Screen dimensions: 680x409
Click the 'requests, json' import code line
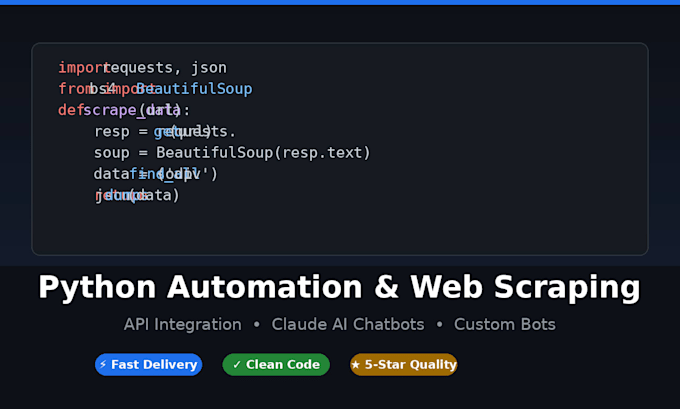[142, 68]
